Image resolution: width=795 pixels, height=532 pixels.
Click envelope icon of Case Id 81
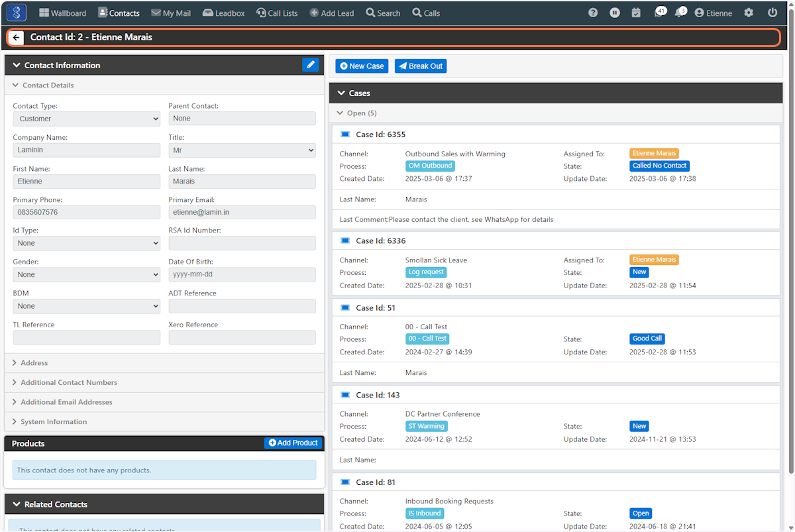tap(344, 482)
